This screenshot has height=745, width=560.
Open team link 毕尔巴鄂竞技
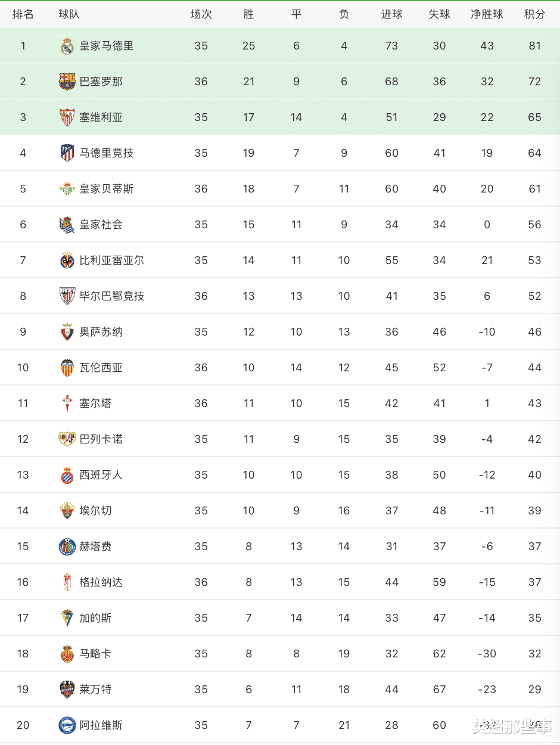(x=112, y=296)
